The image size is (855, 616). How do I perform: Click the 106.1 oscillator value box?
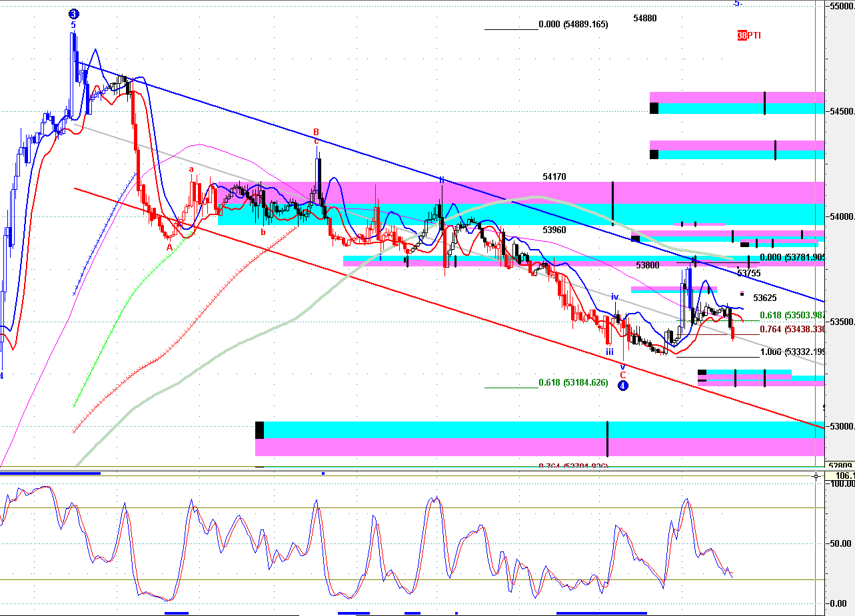[840, 475]
